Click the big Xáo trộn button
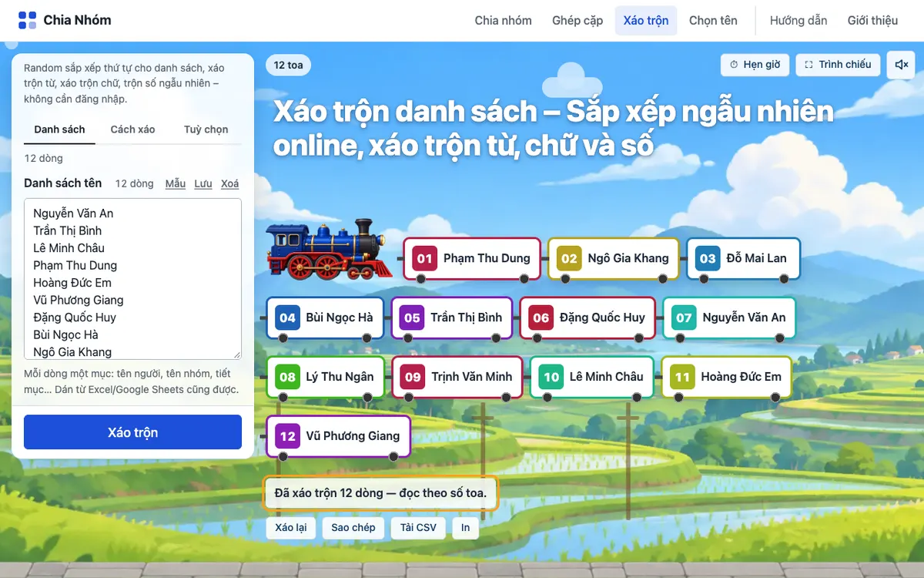 pyautogui.click(x=132, y=432)
